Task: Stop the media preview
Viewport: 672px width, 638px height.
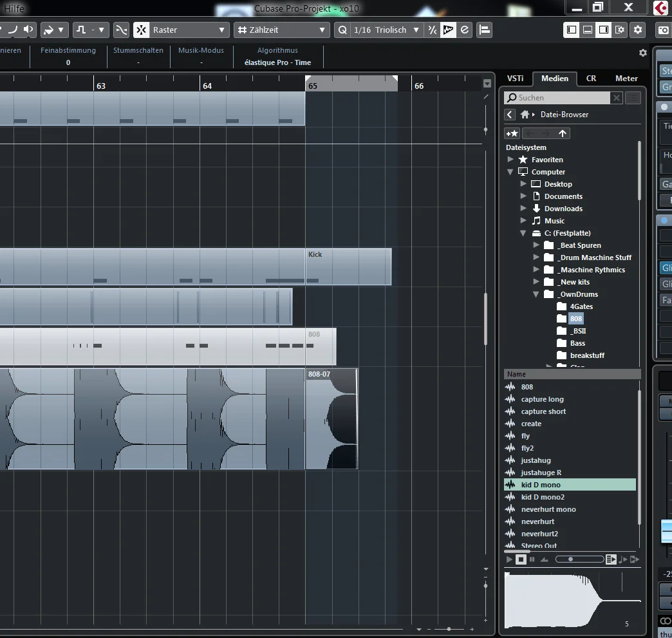Action: (x=521, y=559)
